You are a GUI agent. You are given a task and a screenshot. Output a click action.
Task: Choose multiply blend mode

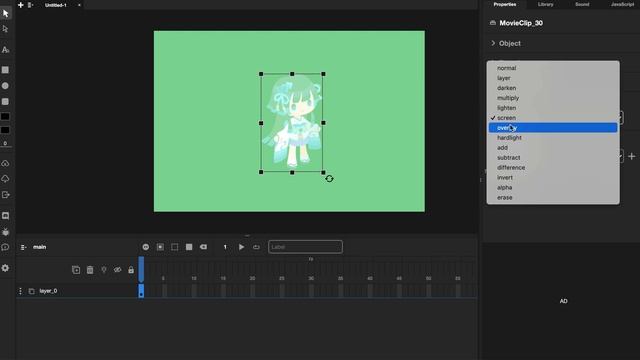point(553,98)
